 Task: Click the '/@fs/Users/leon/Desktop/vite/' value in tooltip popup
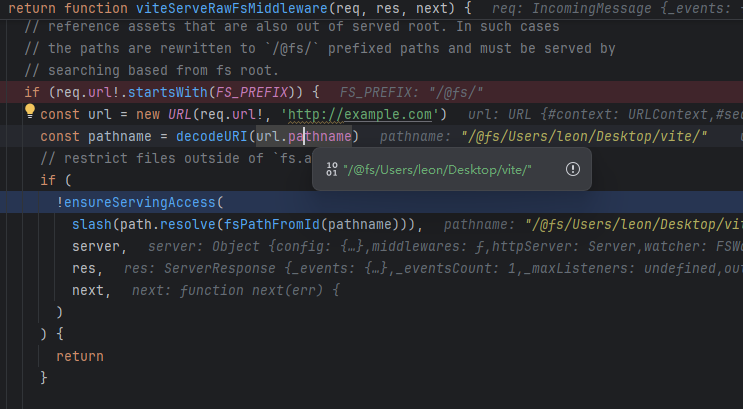tap(437, 169)
